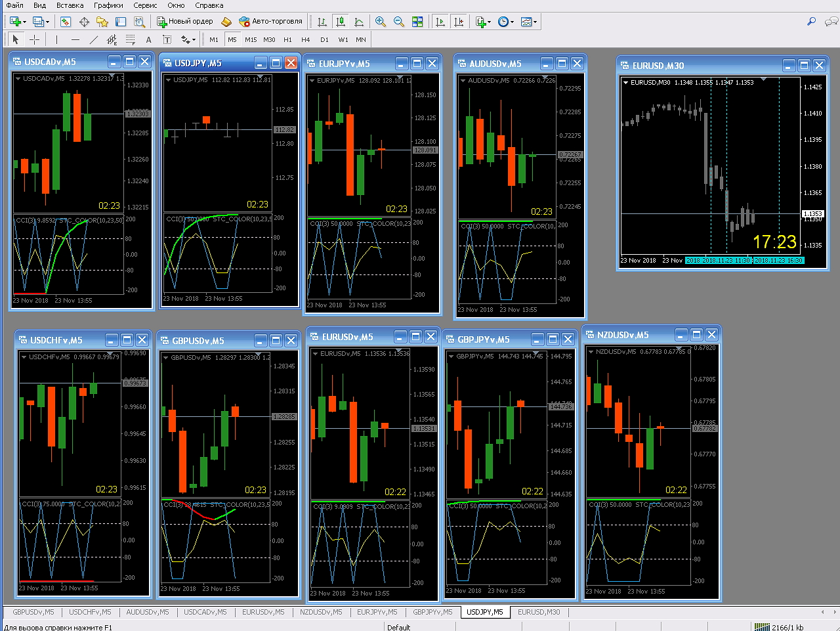
Task: Open the Графики menu
Action: click(108, 5)
